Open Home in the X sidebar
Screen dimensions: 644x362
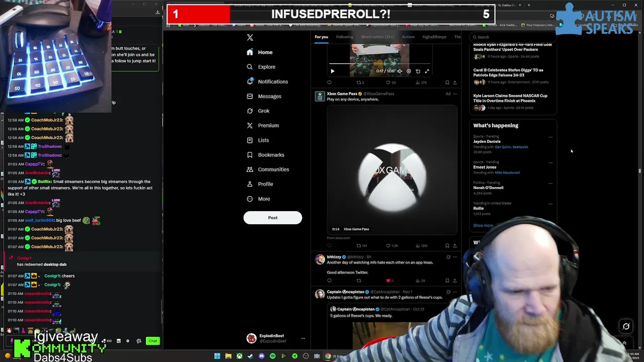pyautogui.click(x=260, y=52)
